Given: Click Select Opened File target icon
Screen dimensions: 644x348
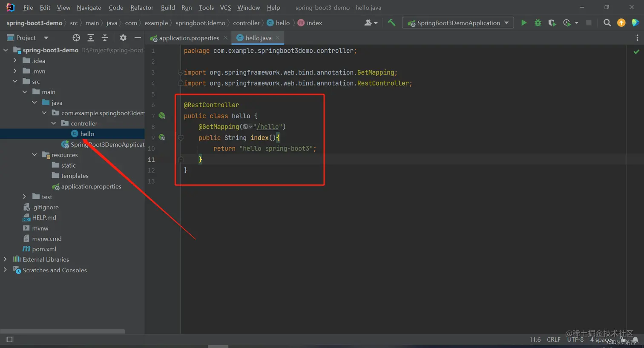Looking at the screenshot, I should tap(76, 38).
